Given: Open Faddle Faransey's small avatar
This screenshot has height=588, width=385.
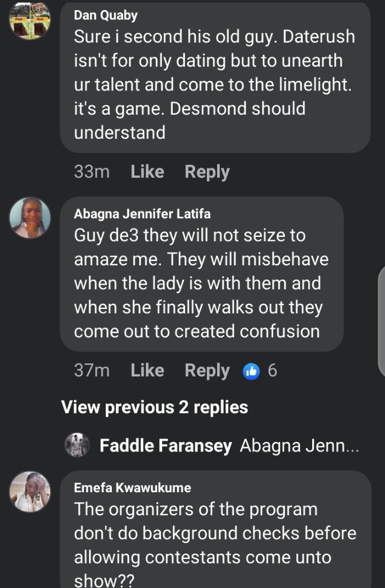Looking at the screenshot, I should tap(77, 445).
